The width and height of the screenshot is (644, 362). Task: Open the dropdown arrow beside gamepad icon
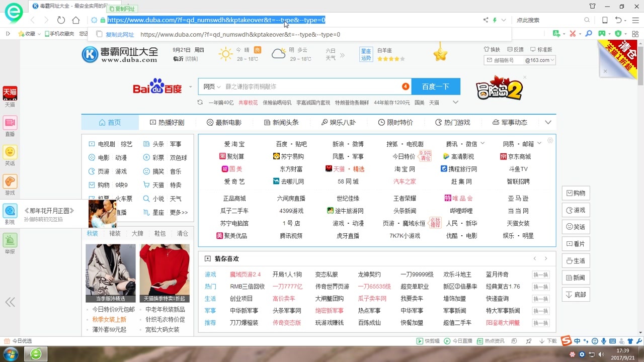point(609,34)
